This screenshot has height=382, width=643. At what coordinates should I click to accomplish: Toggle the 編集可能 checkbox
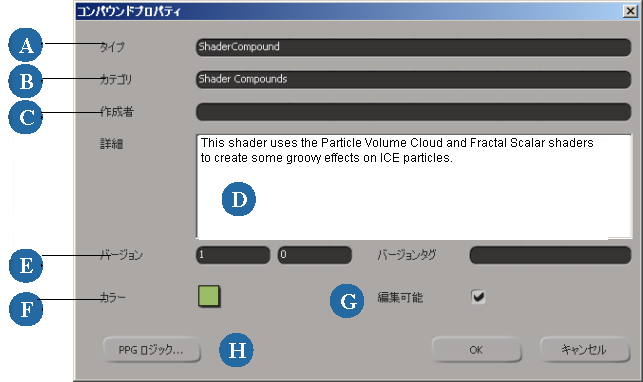click(478, 296)
